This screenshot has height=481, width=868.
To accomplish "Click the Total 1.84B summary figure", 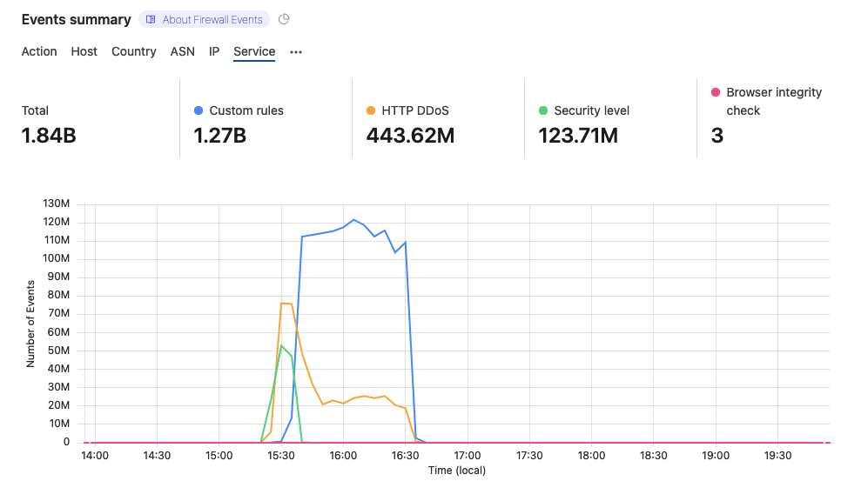I will coord(49,136).
